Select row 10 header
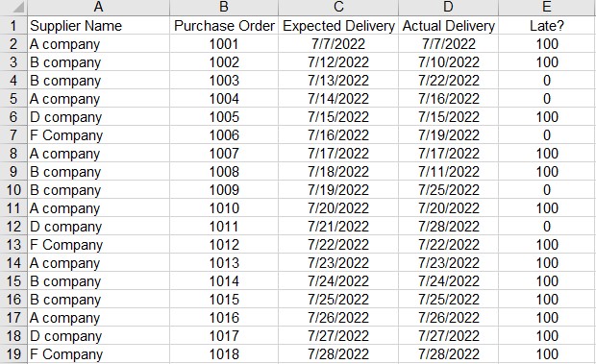Viewport: 596px width, 364px height. (x=13, y=189)
